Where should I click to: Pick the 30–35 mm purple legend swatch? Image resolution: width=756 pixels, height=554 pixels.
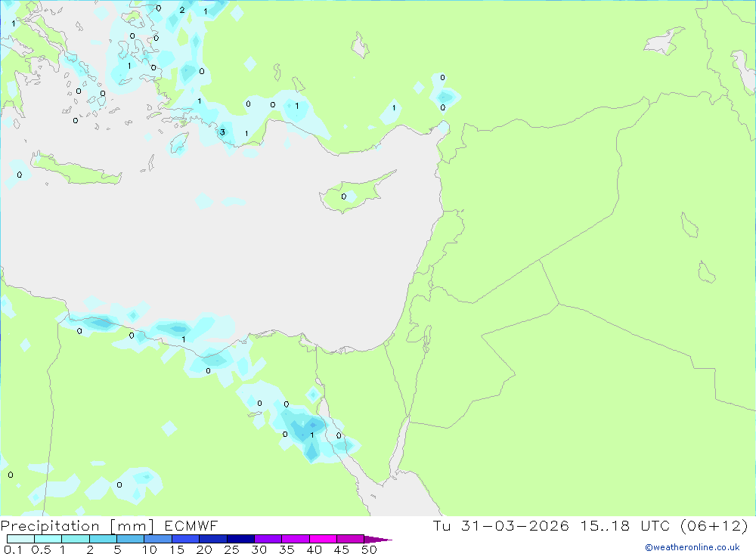[x=268, y=539]
